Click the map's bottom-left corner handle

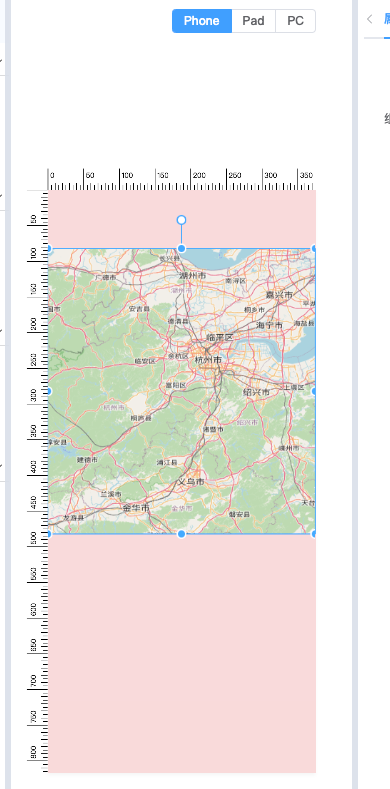[x=49, y=534]
